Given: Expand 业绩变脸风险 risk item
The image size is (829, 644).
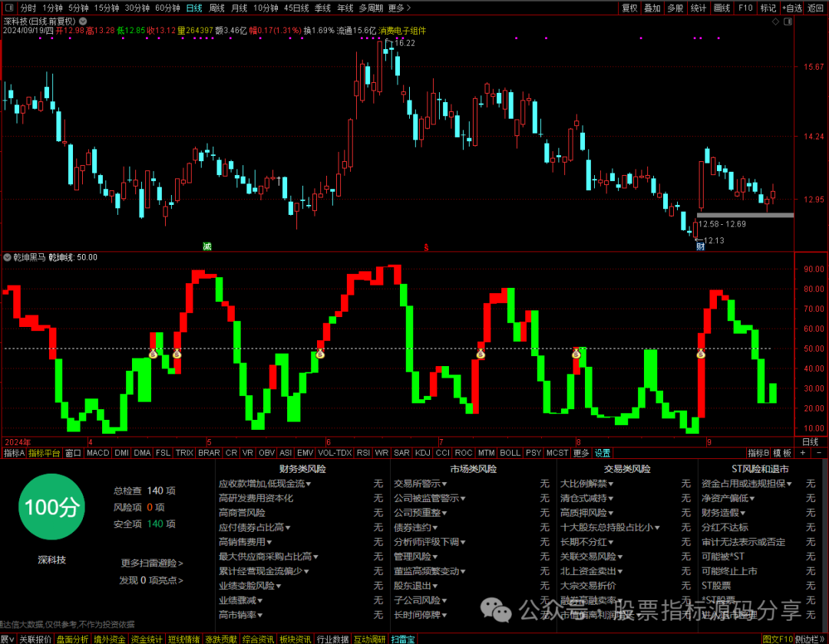Looking at the screenshot, I should [x=250, y=586].
